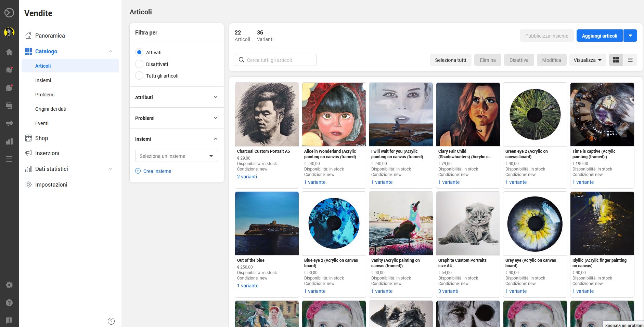Image resolution: width=644 pixels, height=327 pixels.
Task: Click the home icon in left rail
Action: point(9,52)
